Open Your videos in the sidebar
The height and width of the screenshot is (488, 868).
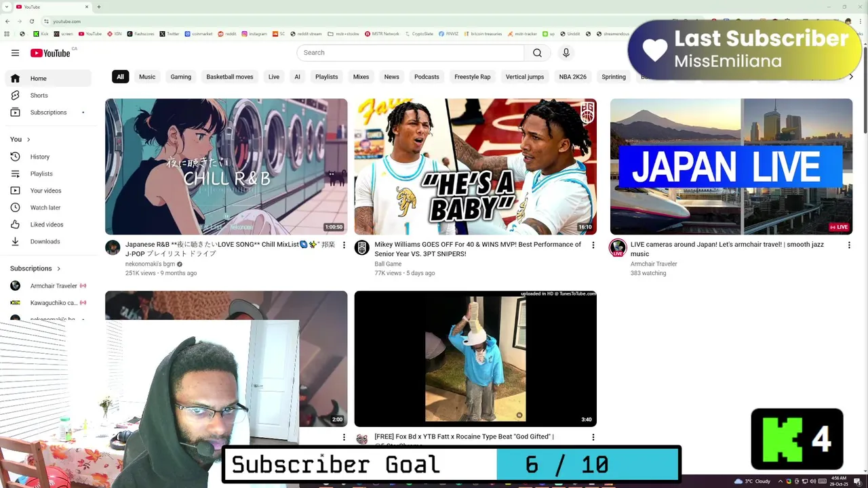(48, 190)
